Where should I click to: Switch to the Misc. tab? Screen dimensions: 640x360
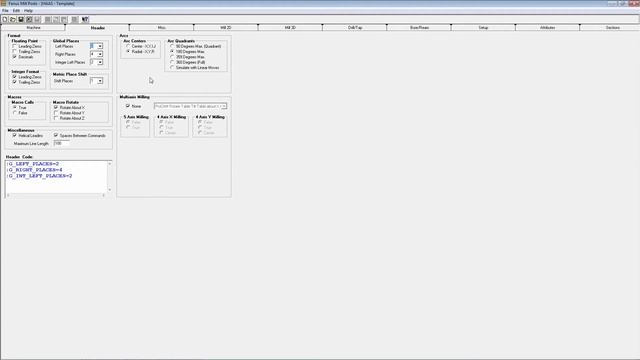pyautogui.click(x=162, y=28)
